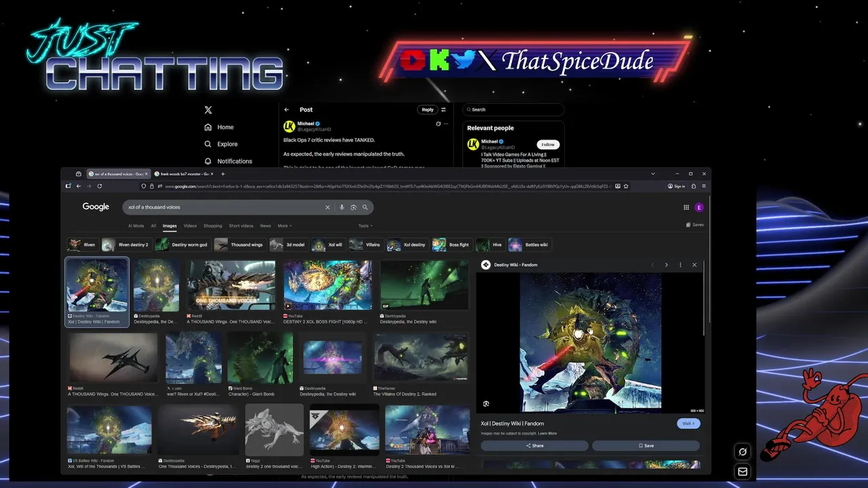Click the Reply button on the X post
Screen dimensions: 868x488
427,110
